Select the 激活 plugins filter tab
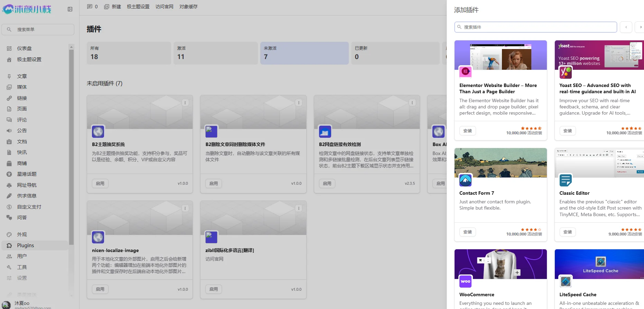This screenshot has width=644, height=309. pyautogui.click(x=216, y=53)
